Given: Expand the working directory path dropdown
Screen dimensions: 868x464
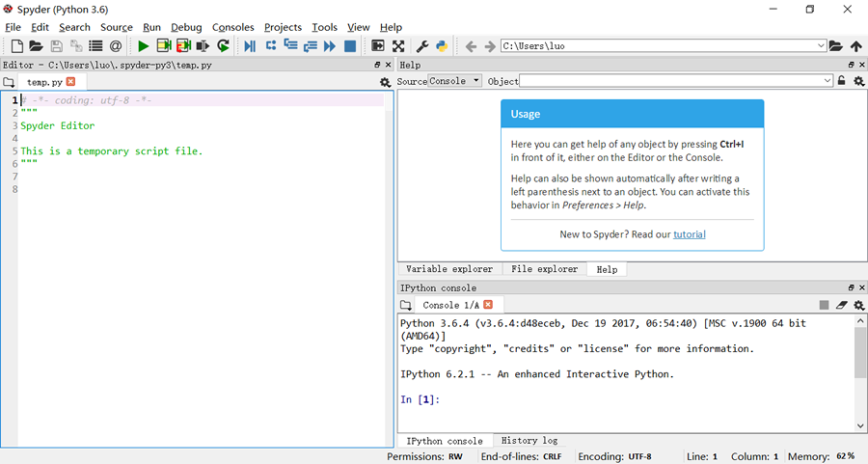Looking at the screenshot, I should [x=821, y=46].
